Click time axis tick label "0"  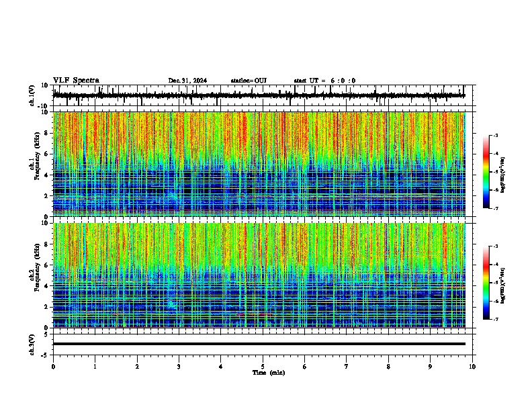tap(53, 367)
